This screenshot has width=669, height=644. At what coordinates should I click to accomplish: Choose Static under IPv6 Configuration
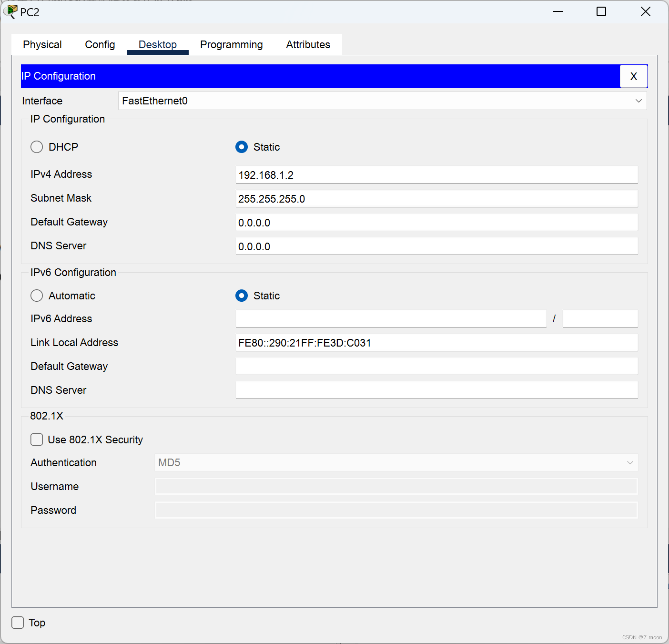click(x=242, y=296)
